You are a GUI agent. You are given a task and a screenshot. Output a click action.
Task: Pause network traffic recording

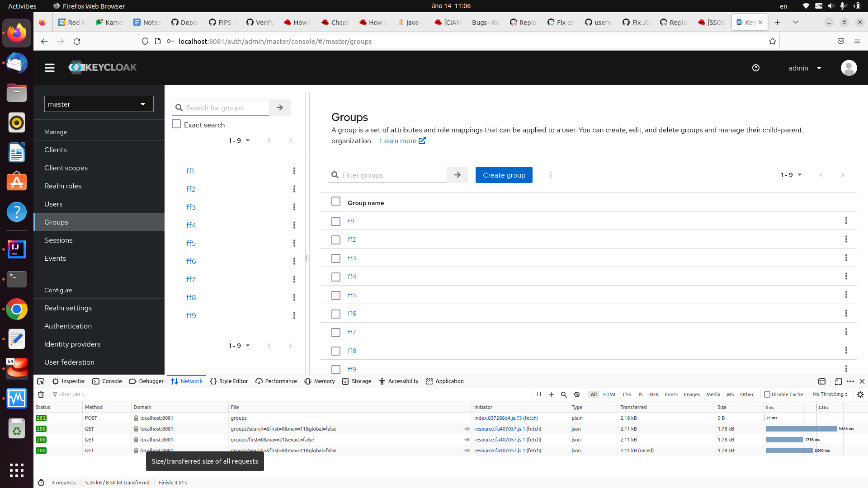click(x=538, y=394)
